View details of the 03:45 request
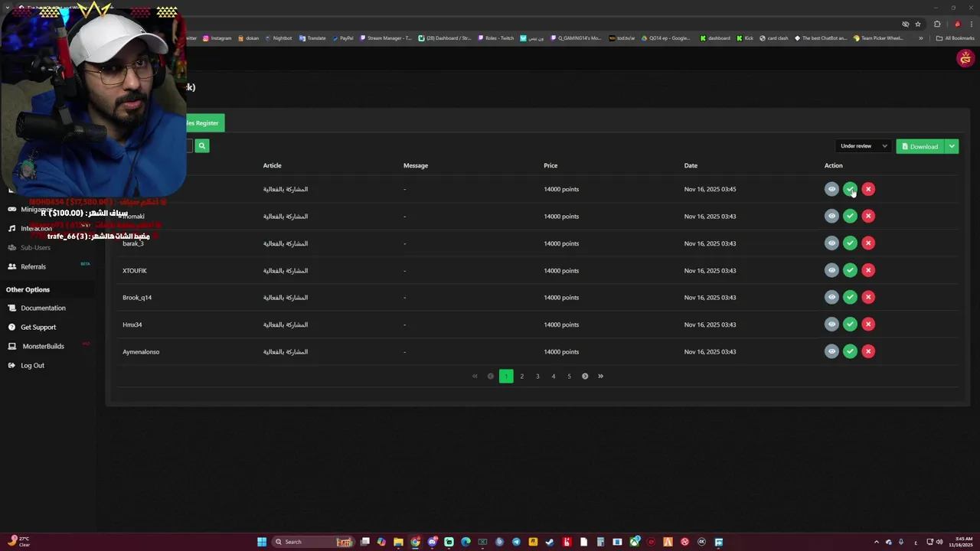980x551 pixels. click(x=831, y=189)
